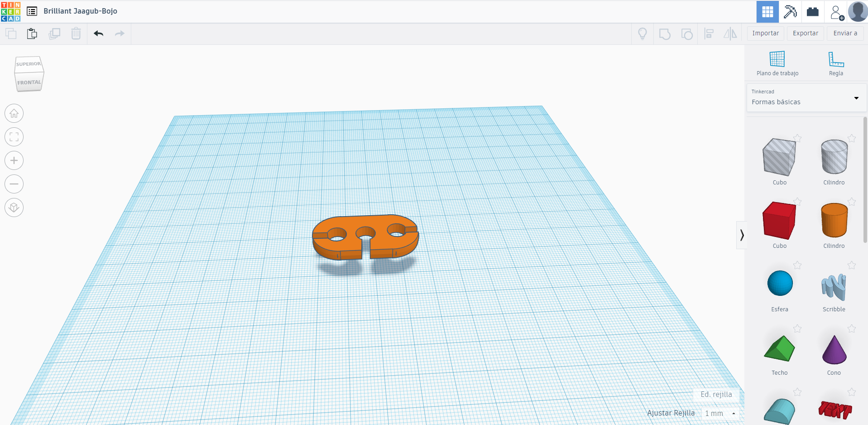Click Enviar a button
This screenshot has height=425, width=868.
845,34
